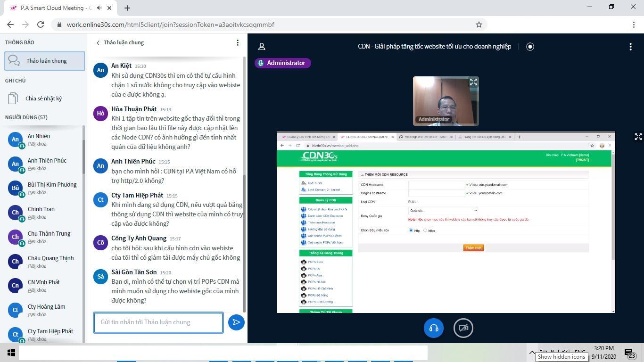Open Windows Start menu
This screenshot has width=644, height=362.
(x=11, y=353)
